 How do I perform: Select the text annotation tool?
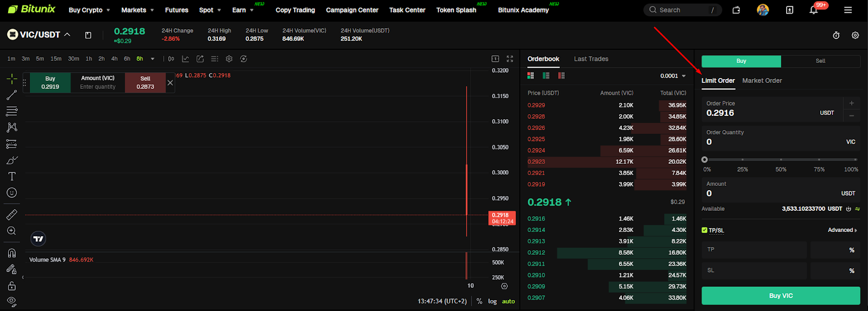click(x=11, y=177)
